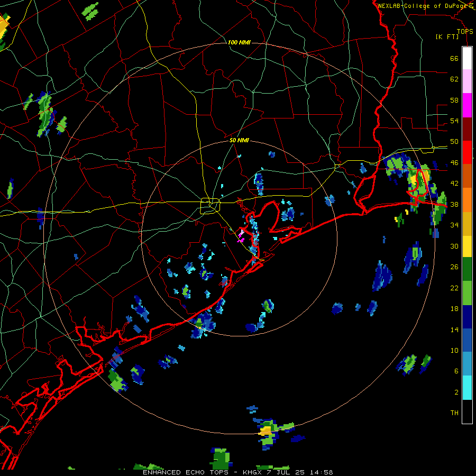The height and width of the screenshot is (476, 476).
Task: Click the "TH" legend threshold label
Action: click(454, 413)
